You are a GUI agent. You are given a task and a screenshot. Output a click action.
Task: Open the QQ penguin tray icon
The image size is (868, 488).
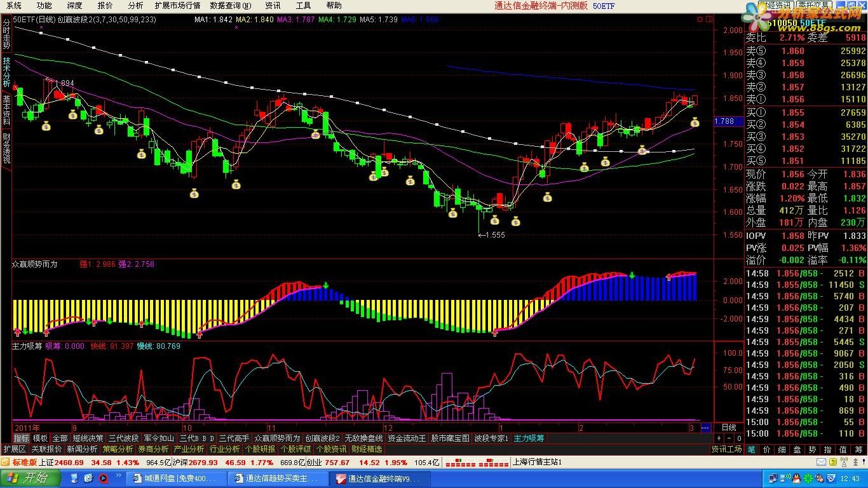pos(796,478)
